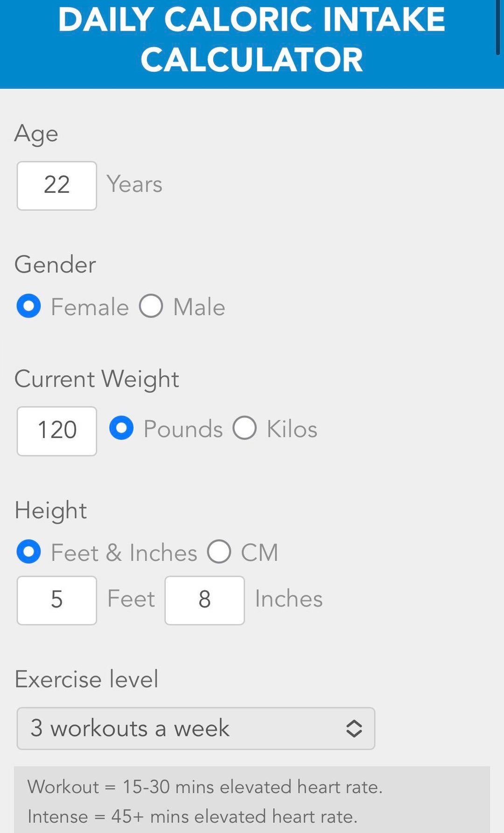Click the Age input field showing 22
Image resolution: width=504 pixels, height=833 pixels.
click(56, 185)
